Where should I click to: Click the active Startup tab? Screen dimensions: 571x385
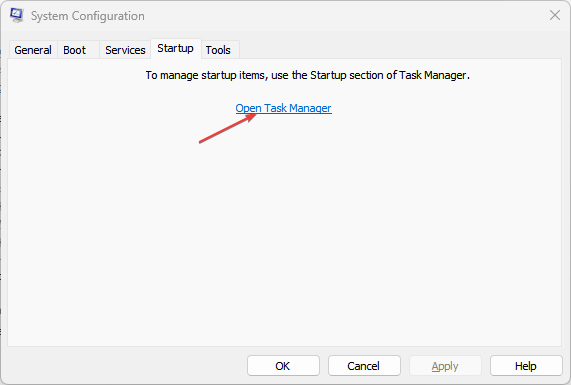tap(176, 48)
